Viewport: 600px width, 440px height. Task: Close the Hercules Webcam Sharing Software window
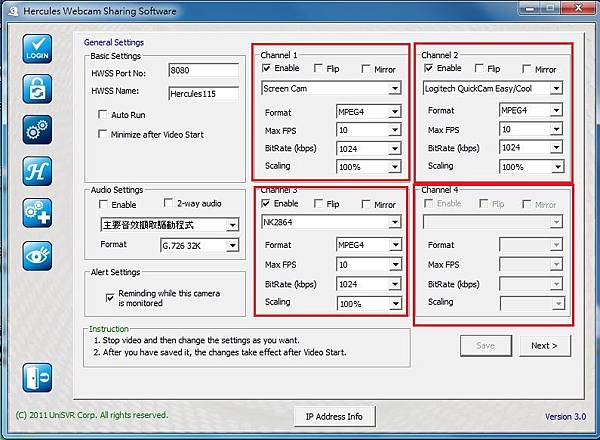pos(579,7)
